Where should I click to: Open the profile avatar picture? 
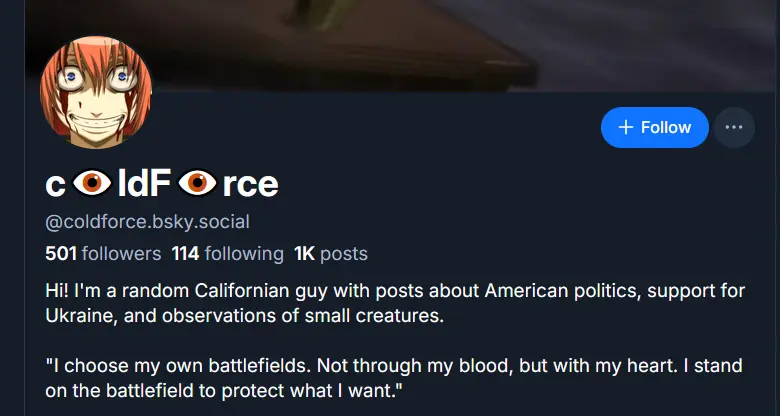coord(96,94)
